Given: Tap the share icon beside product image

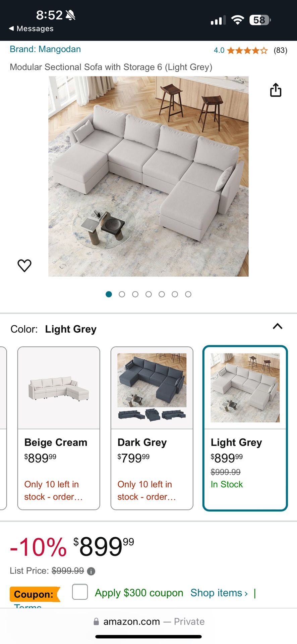Looking at the screenshot, I should 276,90.
